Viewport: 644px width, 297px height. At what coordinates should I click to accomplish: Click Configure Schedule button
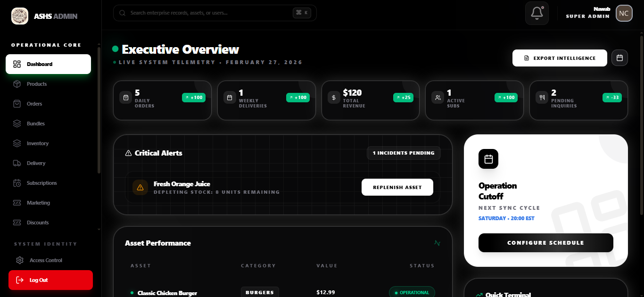click(x=545, y=243)
